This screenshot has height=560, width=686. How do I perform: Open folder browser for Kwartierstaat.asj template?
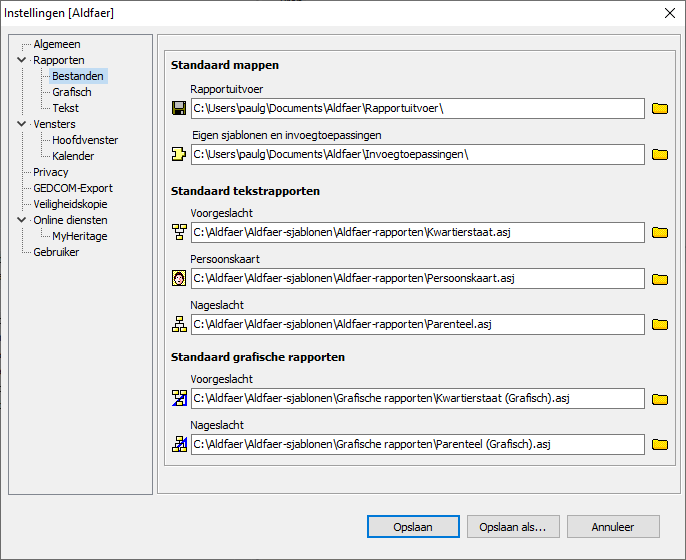point(659,233)
